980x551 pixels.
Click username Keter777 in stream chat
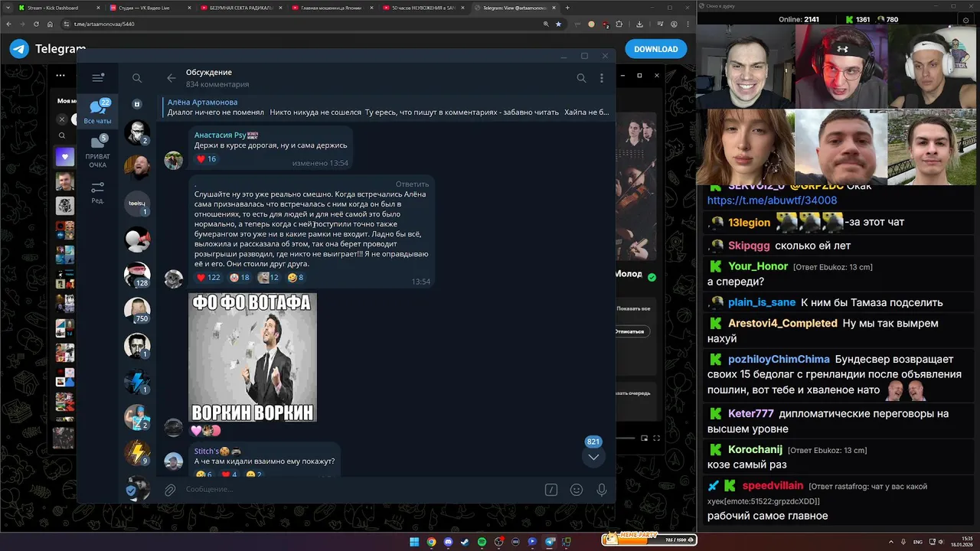[751, 413]
